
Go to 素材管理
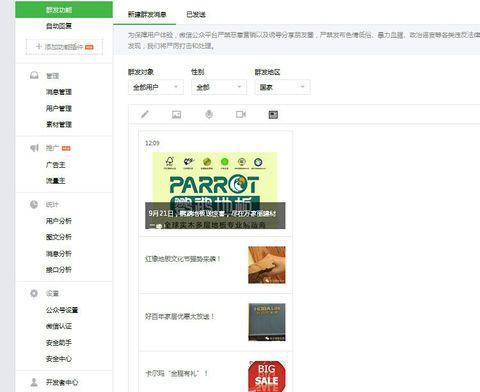59,124
